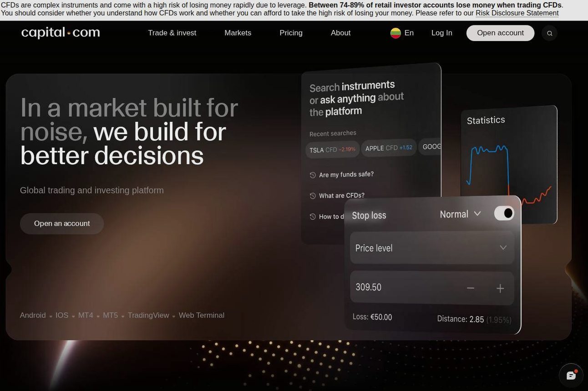
Task: Click history icon beside 'Are my funds safe?'
Action: tap(313, 175)
